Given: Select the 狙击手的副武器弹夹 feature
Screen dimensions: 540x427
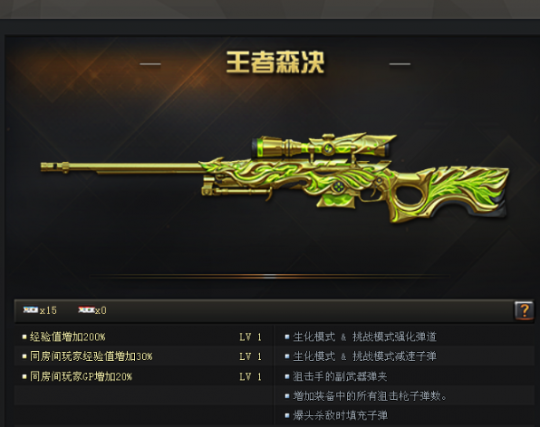Looking at the screenshot, I should coord(336,376).
